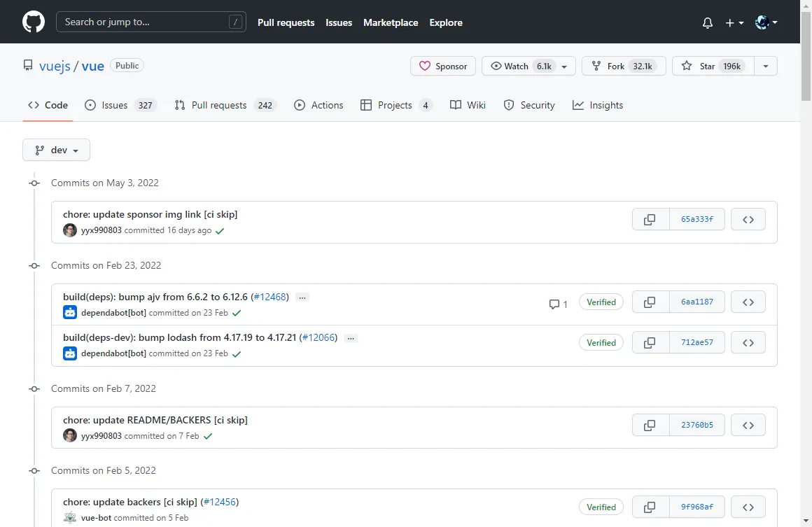Copy full SHA for 65a333f
This screenshot has height=527, width=812.
point(650,220)
